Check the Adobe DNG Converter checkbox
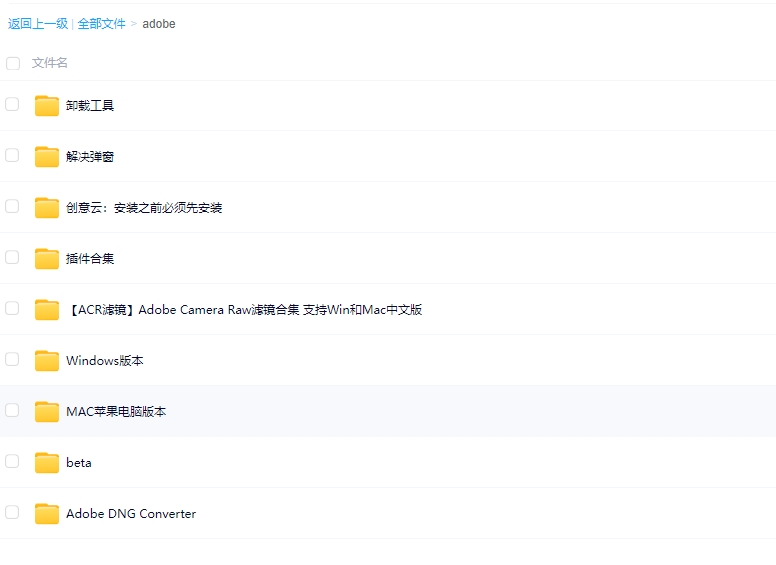 (12, 512)
